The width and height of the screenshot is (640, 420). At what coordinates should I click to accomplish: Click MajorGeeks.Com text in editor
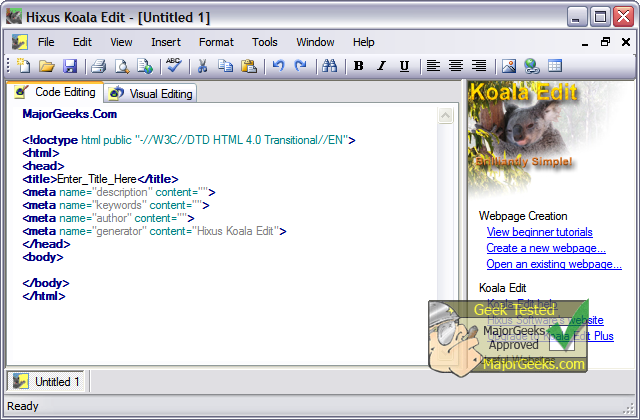(x=70, y=114)
